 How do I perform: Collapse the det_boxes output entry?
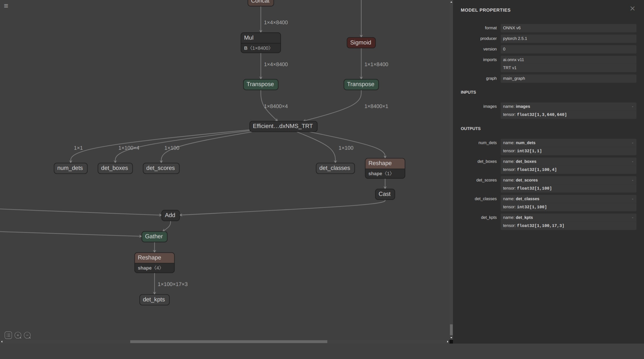click(x=632, y=162)
